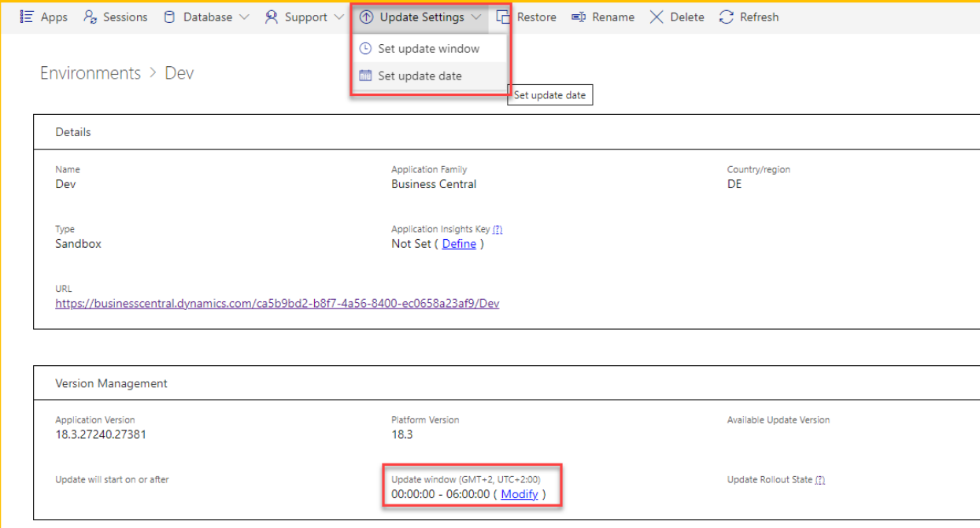Click the Define link for Application Insights
Viewport: 980px width, 528px height.
[459, 244]
